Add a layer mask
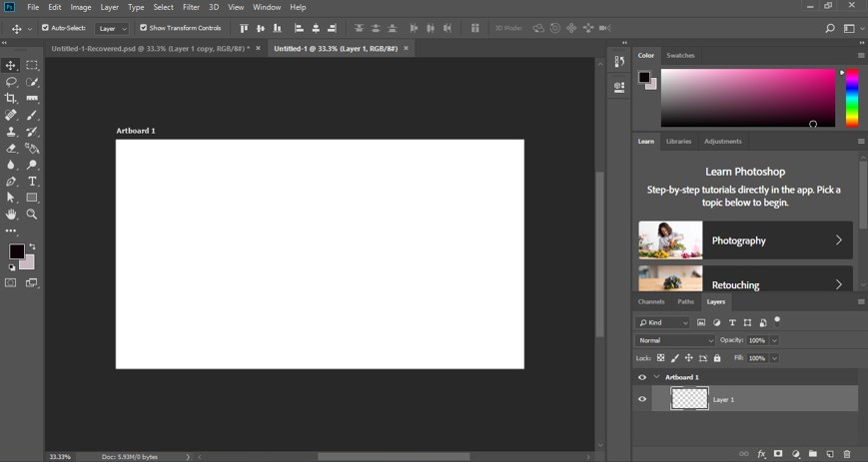Viewport: 868px width, 462px height. click(778, 454)
